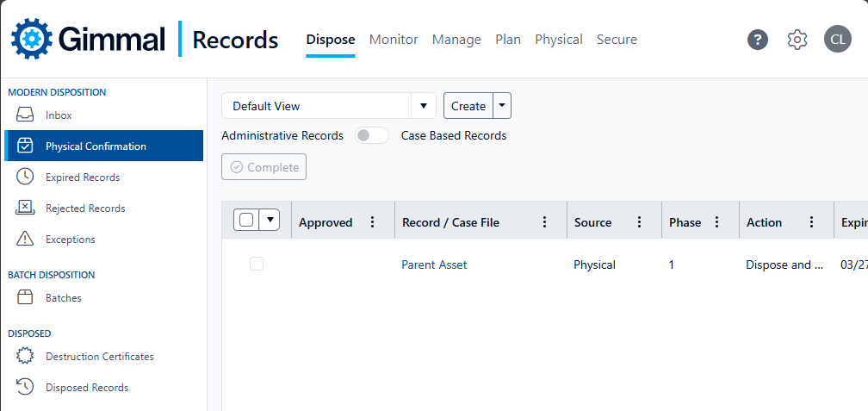This screenshot has width=868, height=411.
Task: Open the Rejected Records icon
Action: 25,209
